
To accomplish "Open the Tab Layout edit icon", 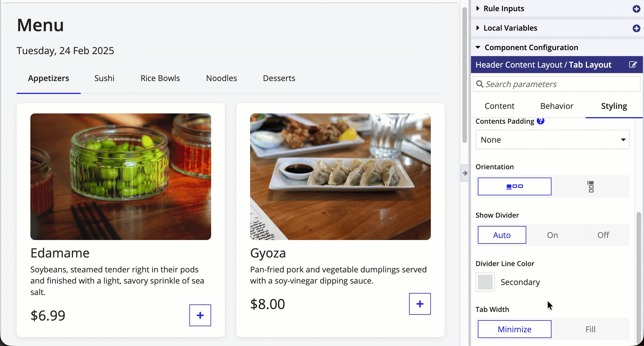I will coord(633,64).
